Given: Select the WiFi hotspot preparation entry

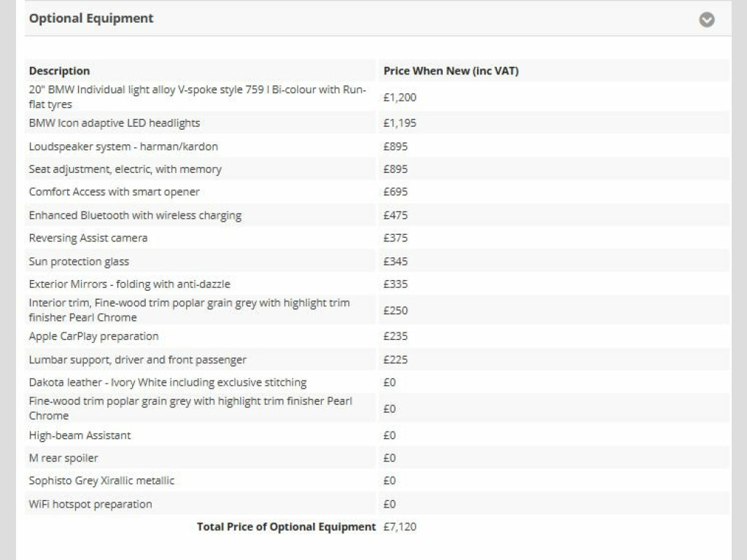Looking at the screenshot, I should [x=90, y=504].
